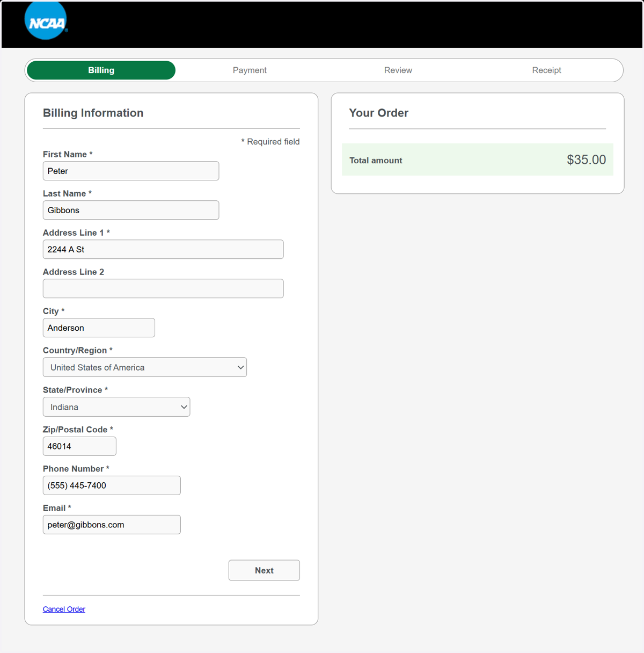Screen dimensions: 644x653
Task: Select the Billing step tab
Action: tap(101, 70)
